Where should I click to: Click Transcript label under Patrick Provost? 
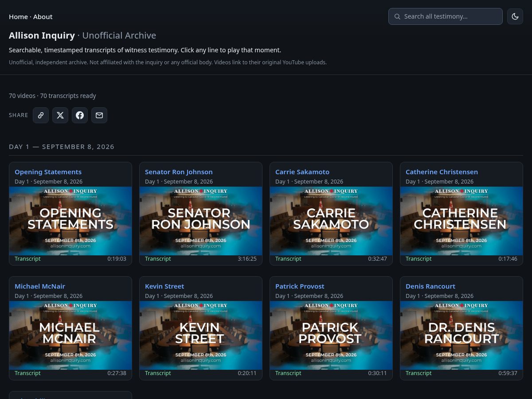[x=288, y=373]
